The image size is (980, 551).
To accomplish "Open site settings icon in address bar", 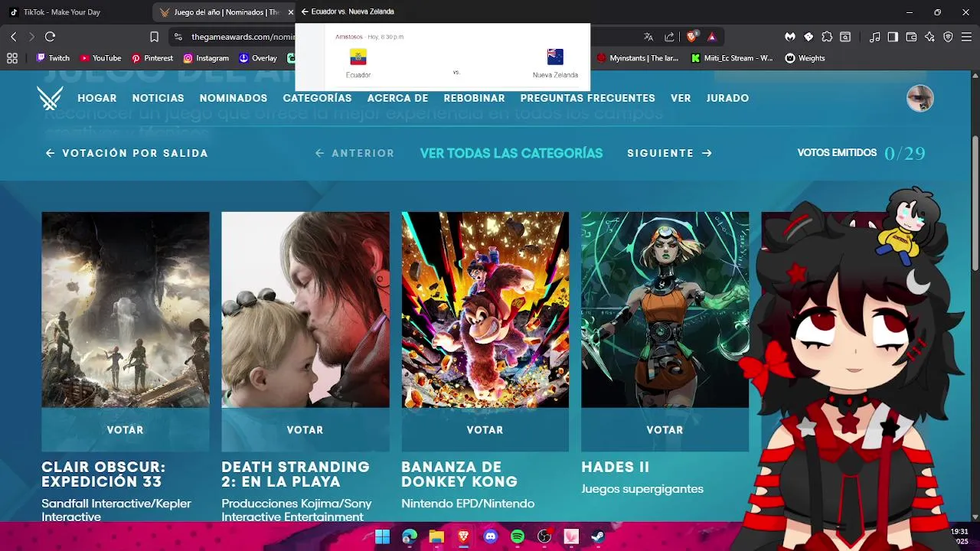I will (x=178, y=37).
